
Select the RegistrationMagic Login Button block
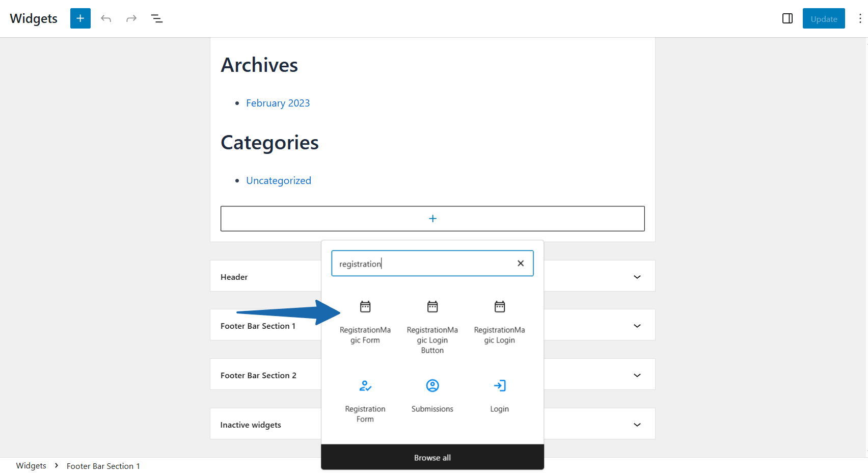pyautogui.click(x=432, y=326)
